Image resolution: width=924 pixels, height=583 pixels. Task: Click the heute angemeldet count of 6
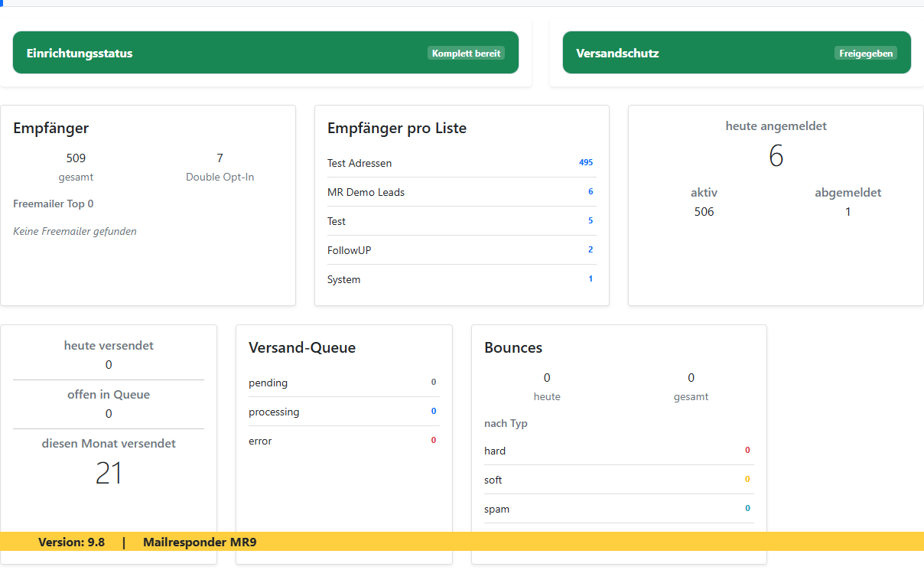click(x=776, y=156)
